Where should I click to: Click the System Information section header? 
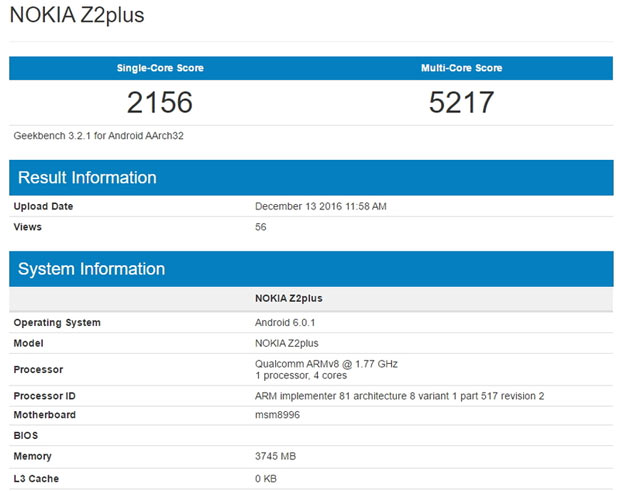tap(311, 269)
